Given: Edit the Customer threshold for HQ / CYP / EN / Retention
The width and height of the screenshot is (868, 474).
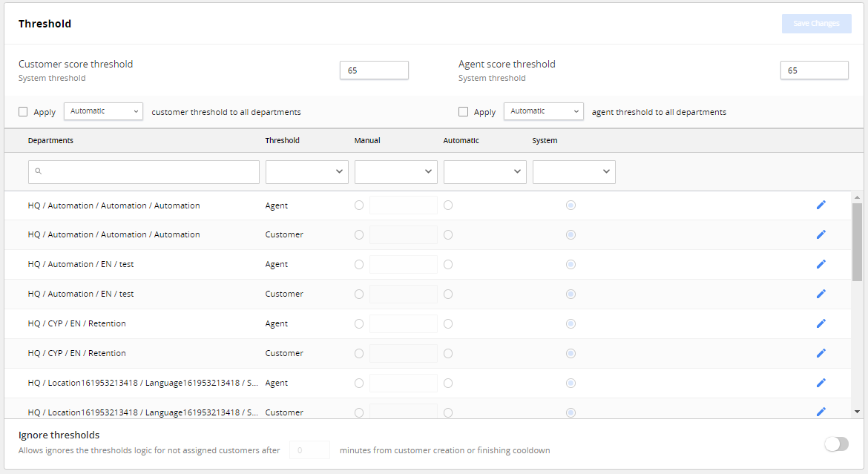Looking at the screenshot, I should pyautogui.click(x=821, y=353).
